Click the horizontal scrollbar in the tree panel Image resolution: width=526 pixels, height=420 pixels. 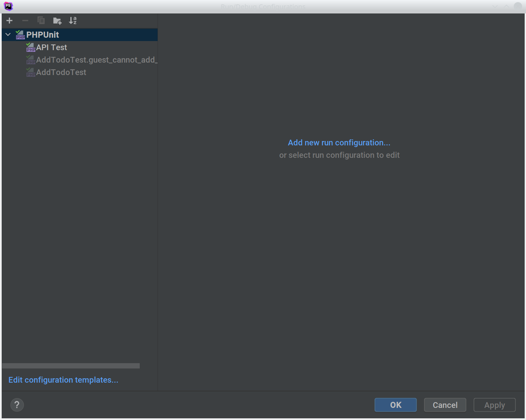click(x=71, y=366)
